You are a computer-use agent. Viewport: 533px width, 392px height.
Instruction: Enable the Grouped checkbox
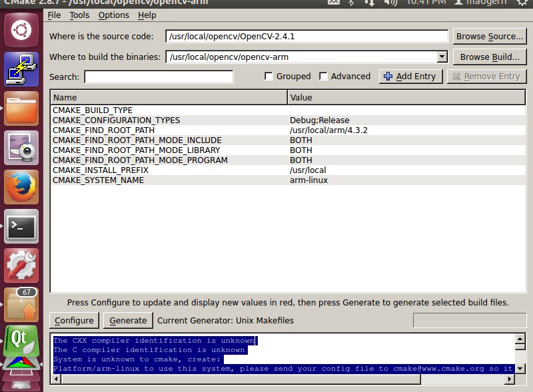pos(268,76)
